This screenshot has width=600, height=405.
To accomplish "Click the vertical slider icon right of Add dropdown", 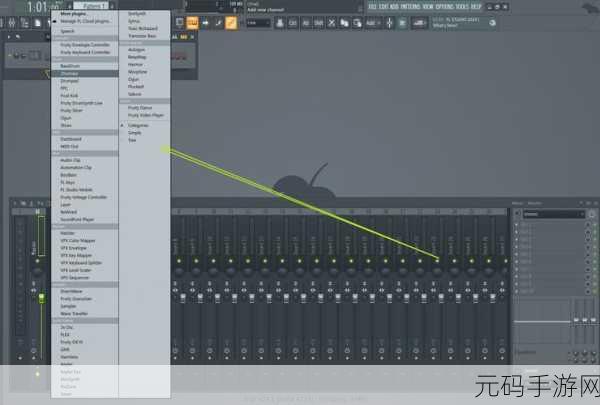I will (x=390, y=23).
